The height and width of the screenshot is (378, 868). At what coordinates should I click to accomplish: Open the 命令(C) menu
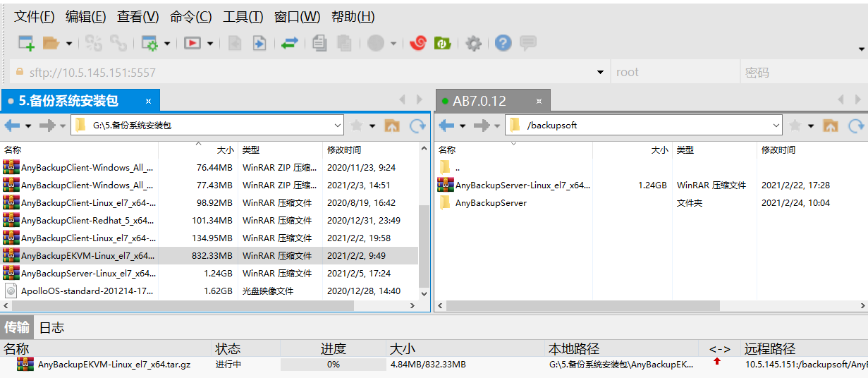pyautogui.click(x=191, y=17)
